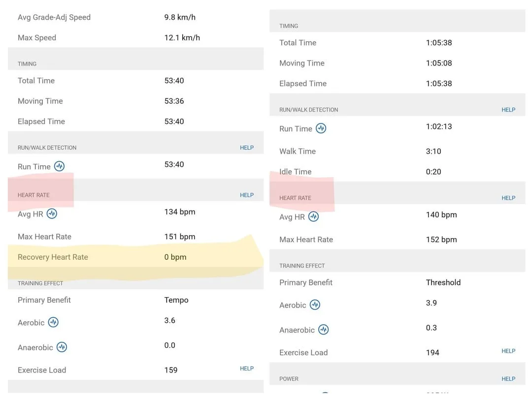Open HELP in Heart Rate header above 134 bpm
This screenshot has width=532, height=399.
click(x=247, y=195)
